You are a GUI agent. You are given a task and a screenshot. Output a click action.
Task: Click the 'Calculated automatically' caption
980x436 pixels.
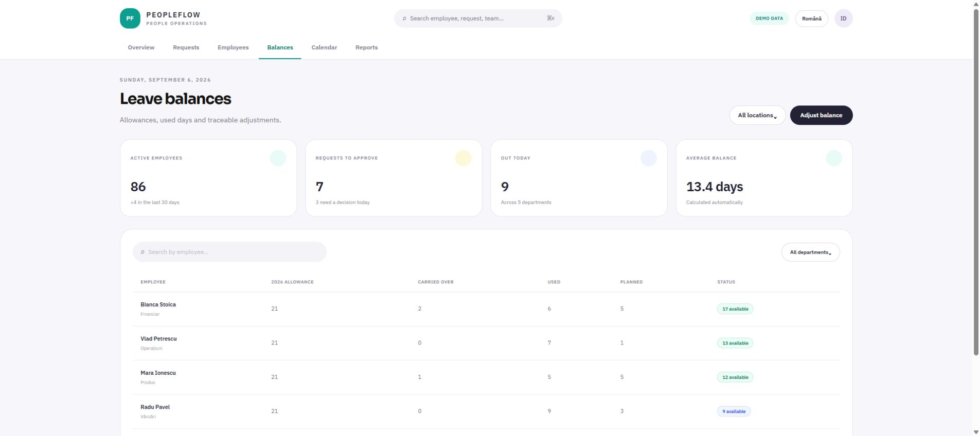click(x=714, y=203)
